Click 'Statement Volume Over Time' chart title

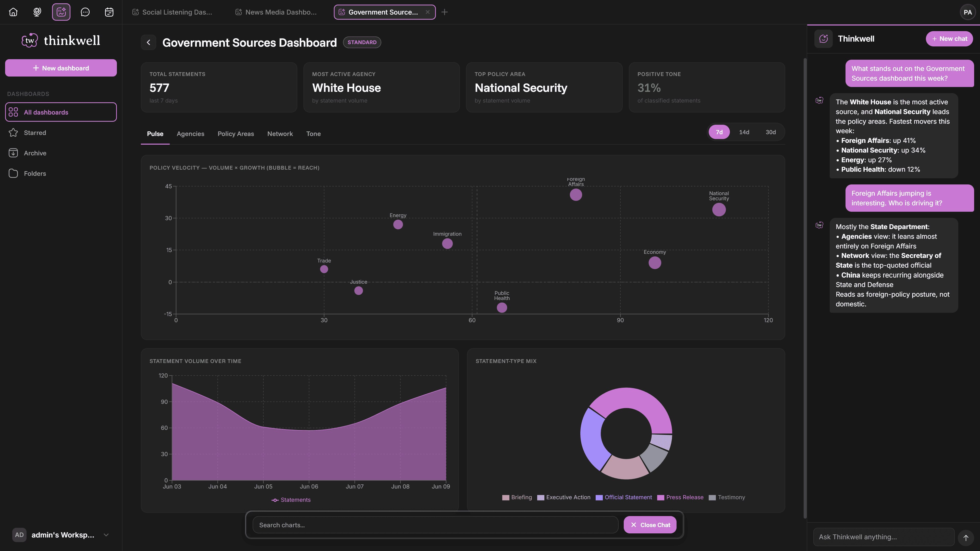coord(195,361)
